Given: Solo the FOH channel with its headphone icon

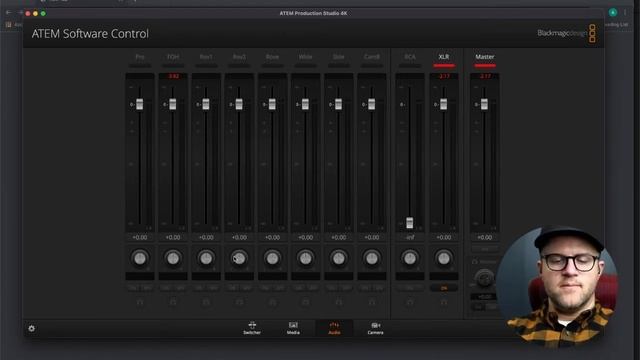Looking at the screenshot, I should [173, 302].
